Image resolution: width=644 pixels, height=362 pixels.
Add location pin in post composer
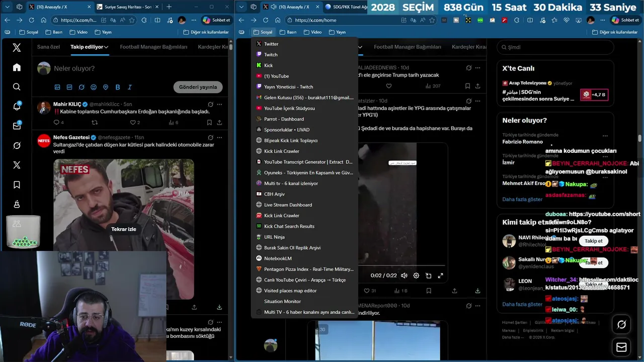coord(106,87)
